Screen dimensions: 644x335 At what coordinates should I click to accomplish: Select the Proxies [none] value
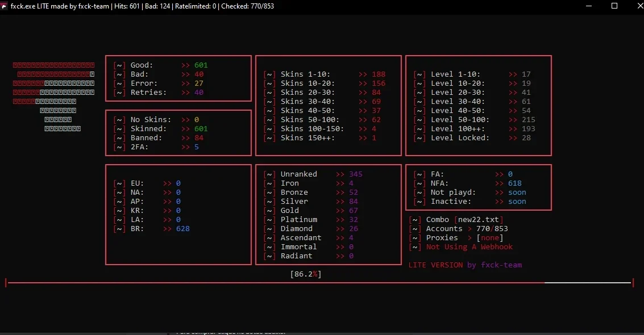[x=490, y=238]
